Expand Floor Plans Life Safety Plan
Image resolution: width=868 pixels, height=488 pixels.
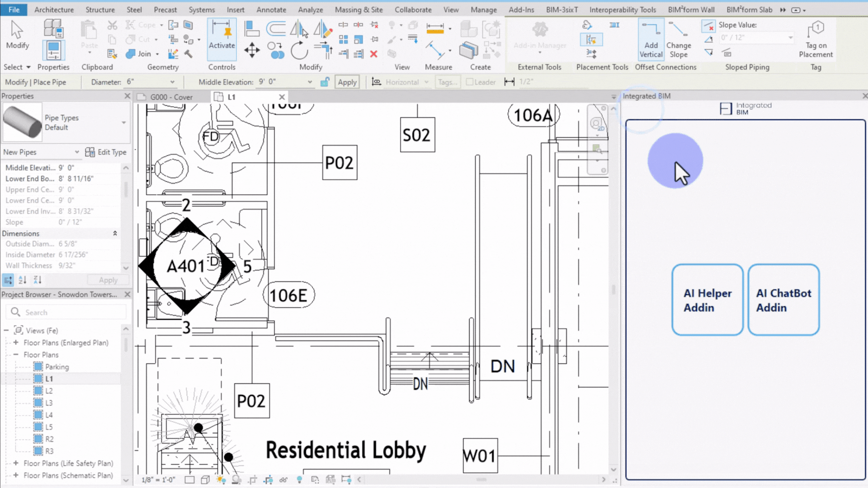coord(16,463)
